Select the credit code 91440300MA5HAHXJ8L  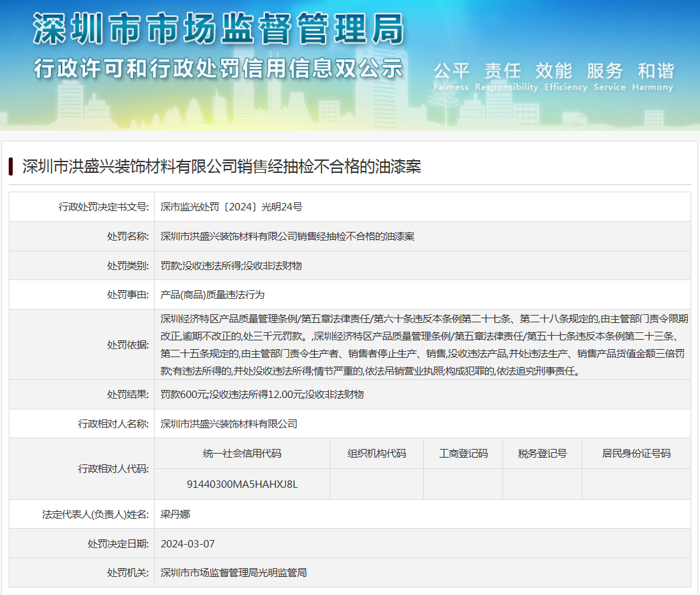[242, 484]
